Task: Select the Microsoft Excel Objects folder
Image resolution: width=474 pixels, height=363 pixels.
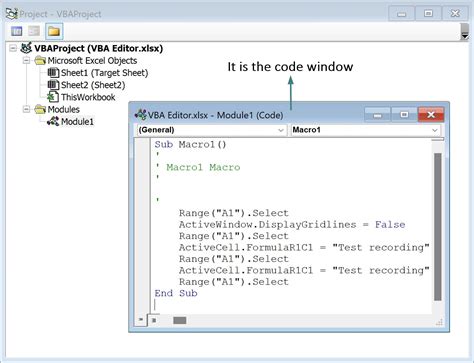Action: click(x=92, y=61)
